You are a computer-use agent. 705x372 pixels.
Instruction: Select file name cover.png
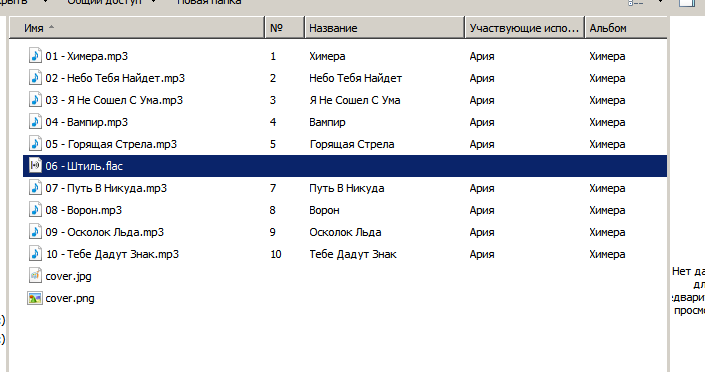[70, 299]
